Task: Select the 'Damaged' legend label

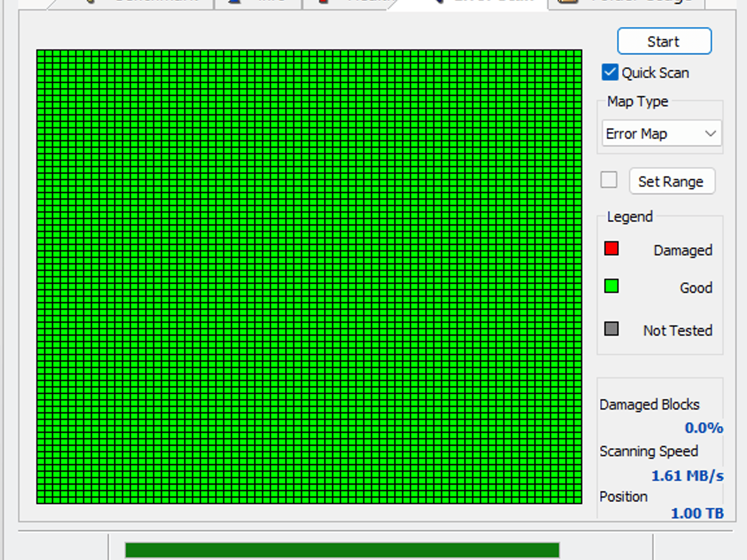Action: pos(683,250)
